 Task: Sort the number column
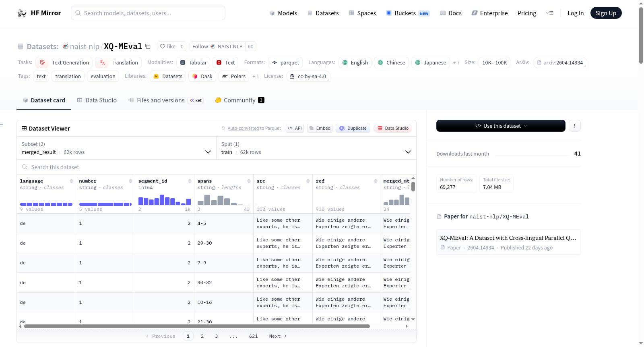pos(130,181)
